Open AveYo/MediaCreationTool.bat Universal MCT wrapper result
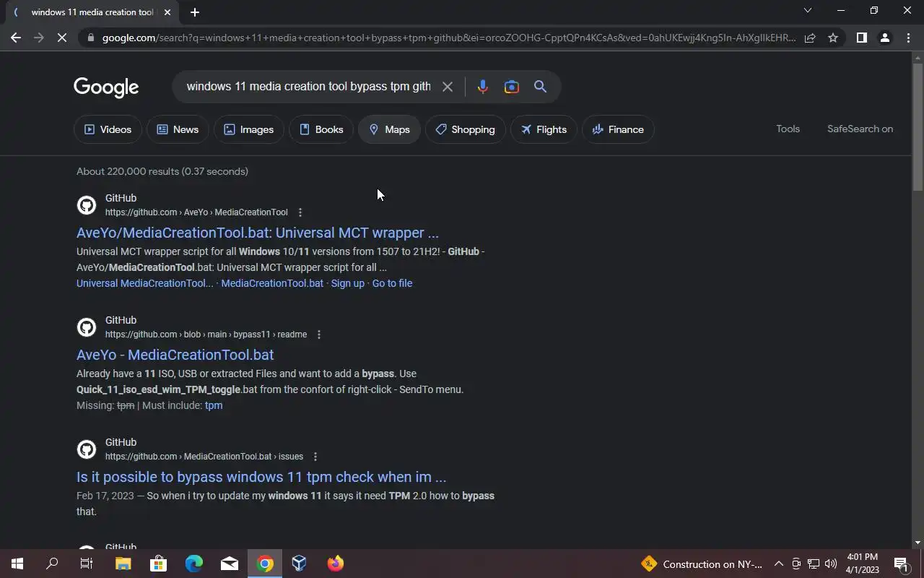 tap(258, 233)
